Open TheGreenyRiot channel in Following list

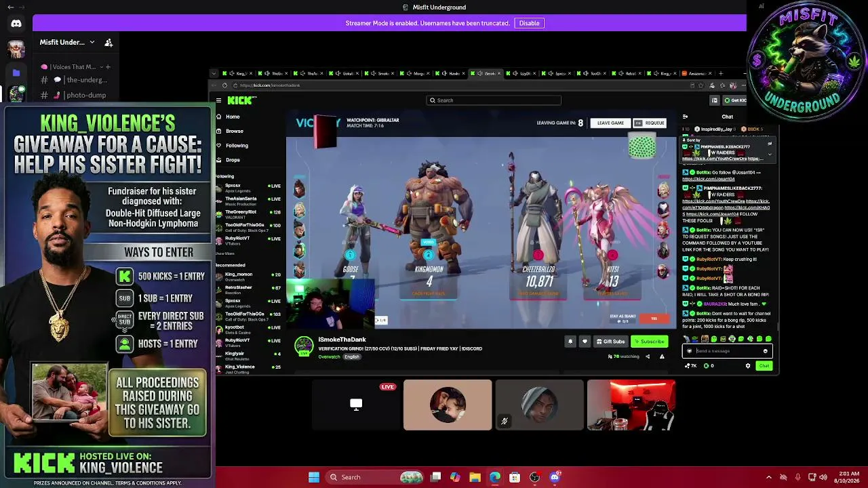248,213
